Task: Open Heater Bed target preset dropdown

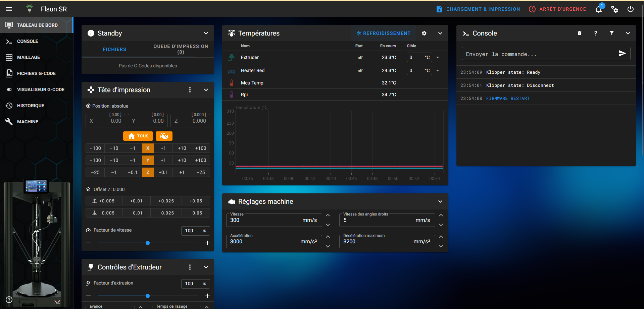Action: pos(438,70)
